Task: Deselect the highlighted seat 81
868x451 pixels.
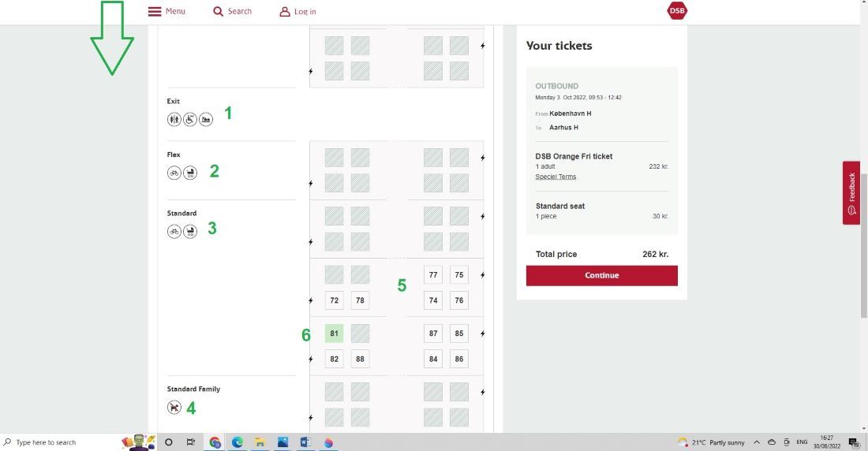Action: pos(334,334)
